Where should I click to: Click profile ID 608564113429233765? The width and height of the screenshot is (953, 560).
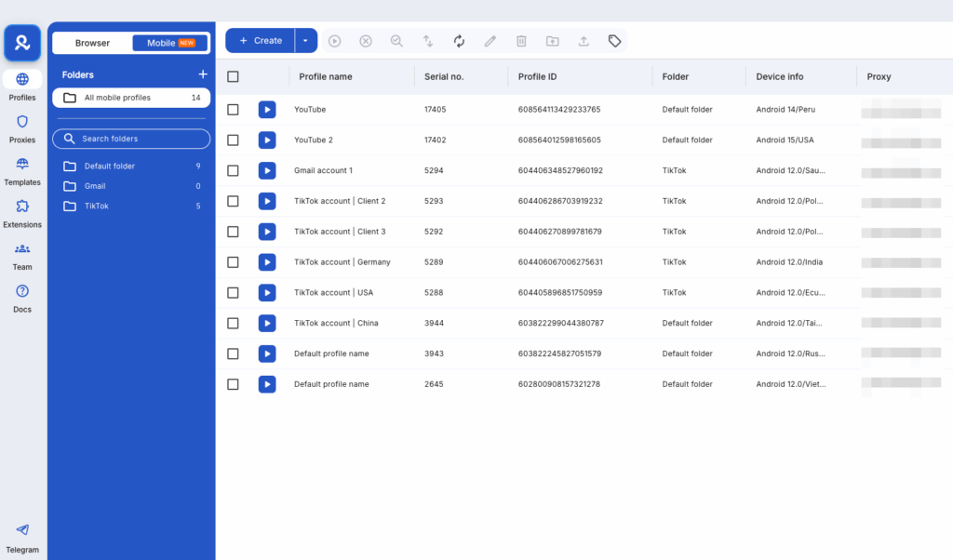coord(559,110)
